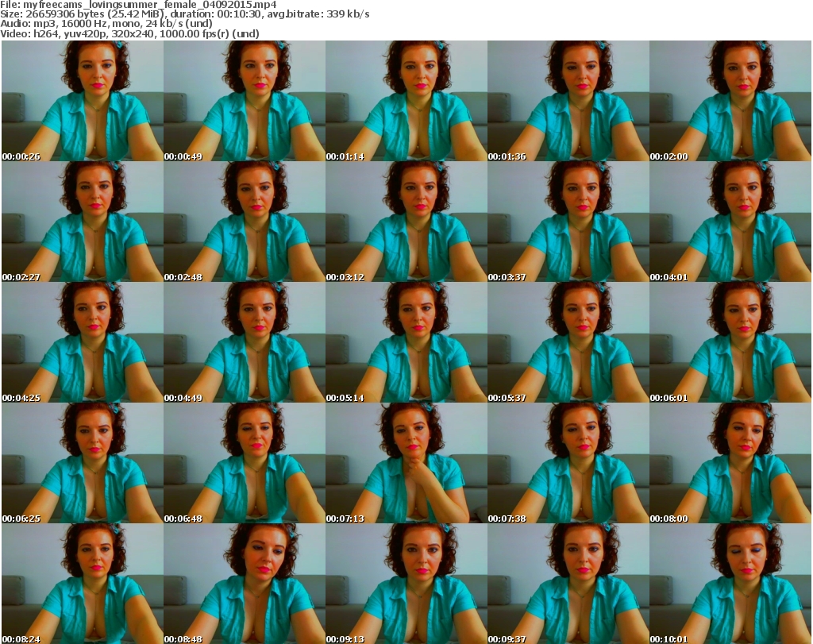Select the thumbnail stamped 00:01:36

coord(568,101)
